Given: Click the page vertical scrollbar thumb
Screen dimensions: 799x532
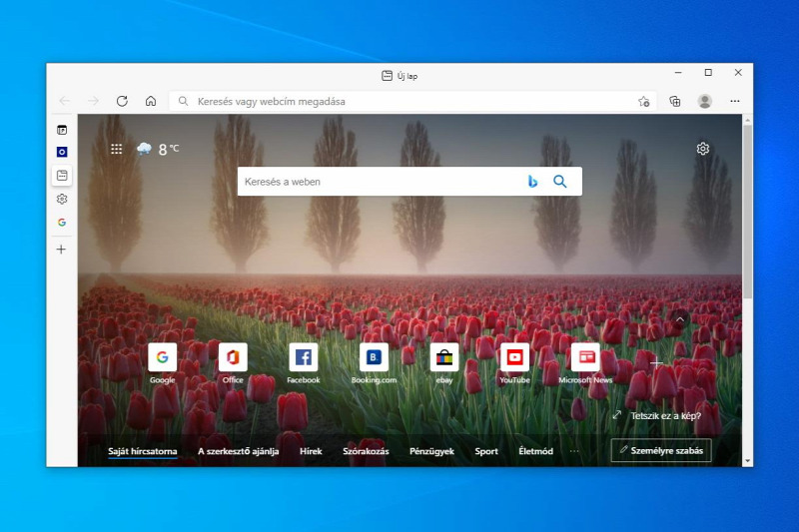Looking at the screenshot, I should tap(747, 212).
